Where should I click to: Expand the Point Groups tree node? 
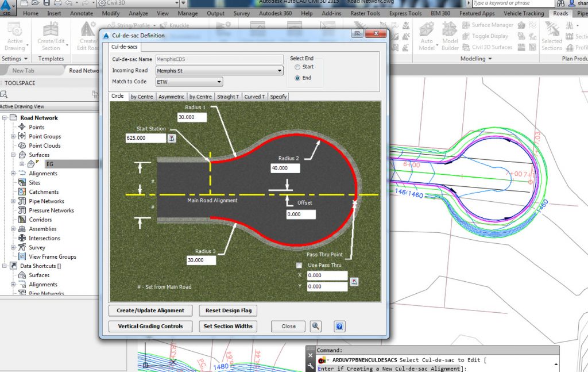(x=13, y=136)
